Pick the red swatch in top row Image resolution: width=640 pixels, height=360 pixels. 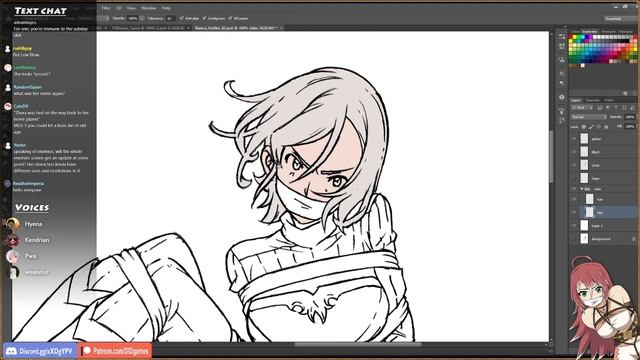[570, 37]
